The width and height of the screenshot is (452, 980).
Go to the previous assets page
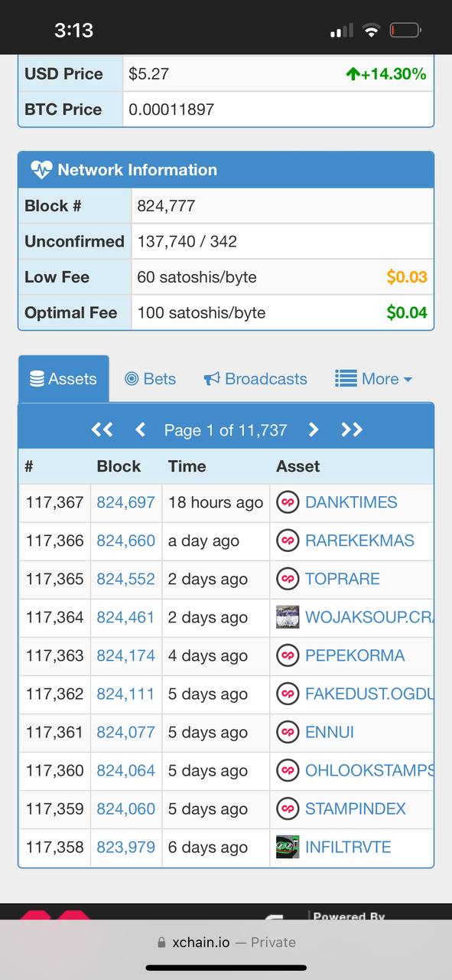(140, 430)
